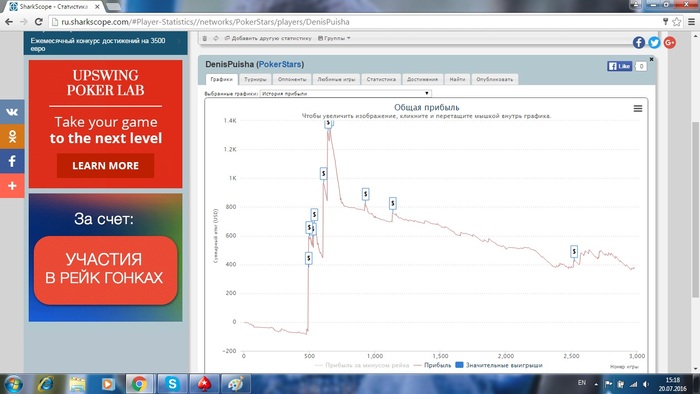Open the chart hamburger menu icon
The image size is (700, 394).
pos(638,108)
